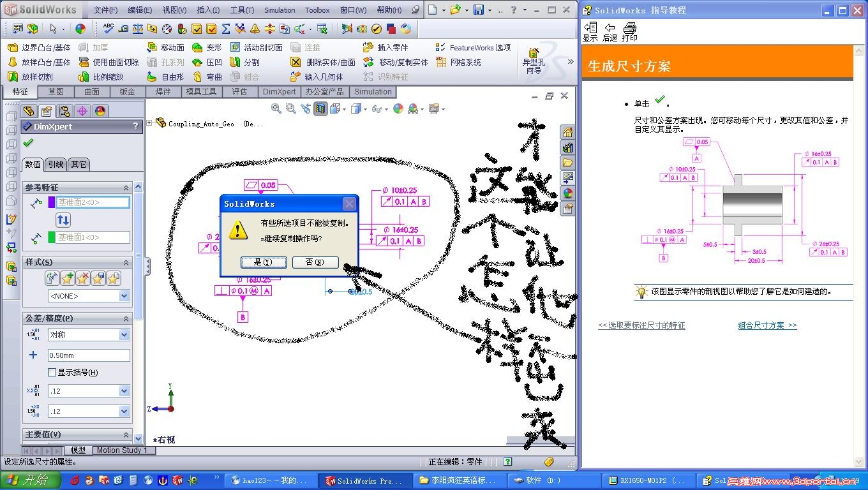Click the Lofted Cut (放样切割) tool
This screenshot has width=868, height=490.
click(30, 77)
